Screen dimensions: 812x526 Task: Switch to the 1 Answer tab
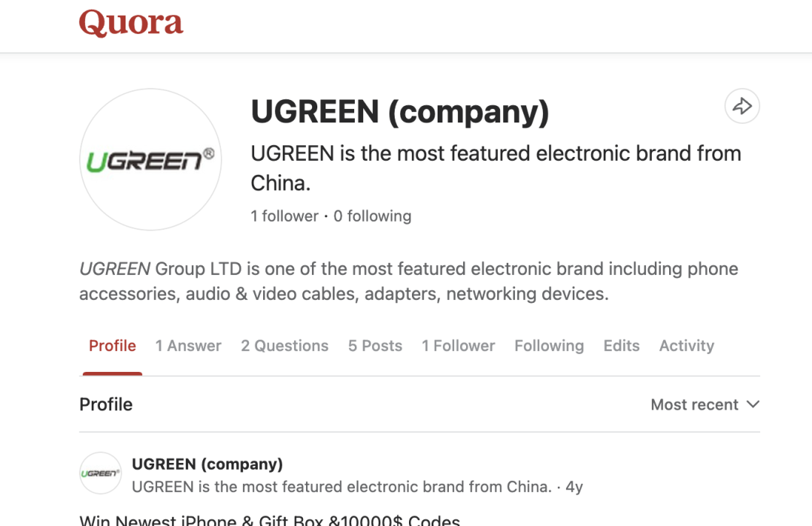189,346
